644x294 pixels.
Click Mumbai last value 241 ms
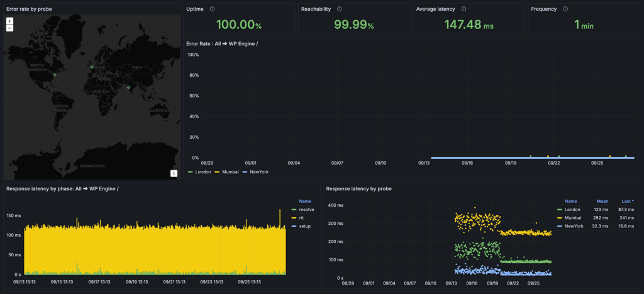[x=628, y=218]
